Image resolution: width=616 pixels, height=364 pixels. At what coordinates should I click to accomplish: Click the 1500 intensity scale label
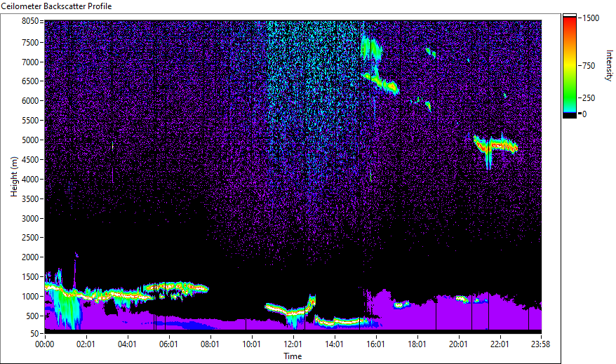591,18
